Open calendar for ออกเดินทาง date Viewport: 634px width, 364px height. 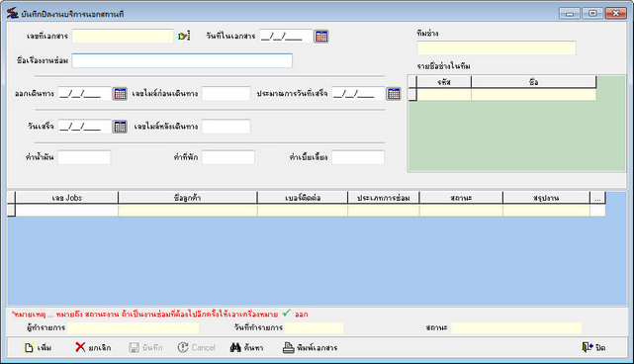pos(120,93)
